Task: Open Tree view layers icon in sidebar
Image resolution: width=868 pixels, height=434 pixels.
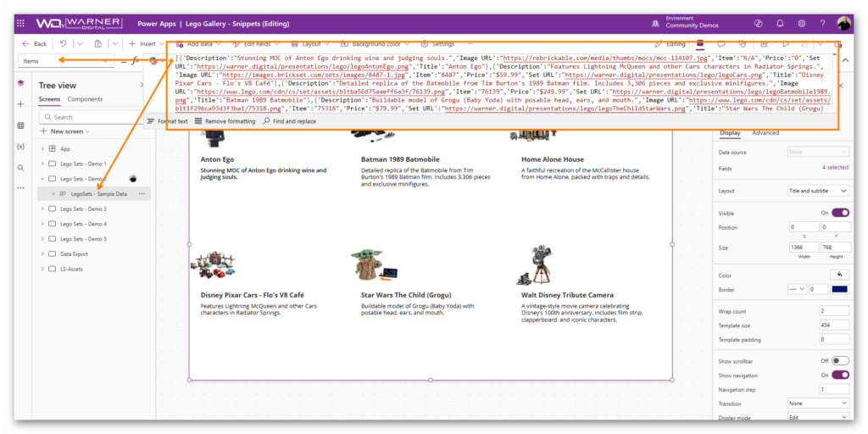Action: pos(20,83)
